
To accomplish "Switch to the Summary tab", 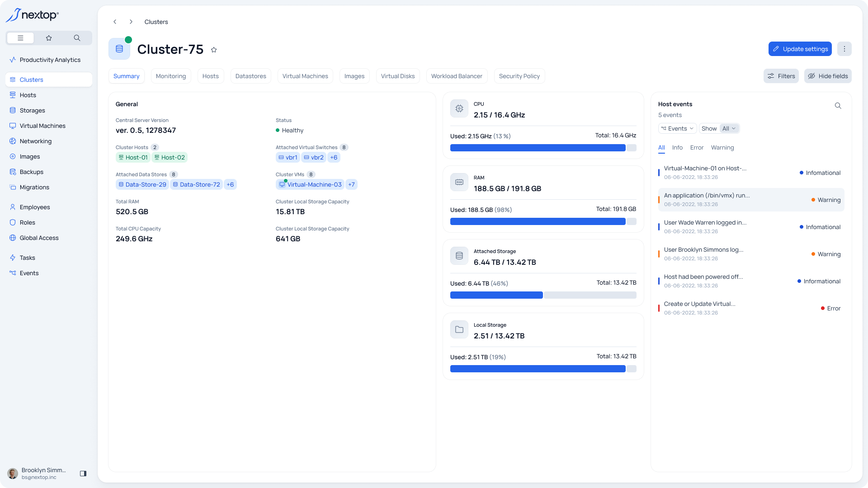I will tap(127, 76).
